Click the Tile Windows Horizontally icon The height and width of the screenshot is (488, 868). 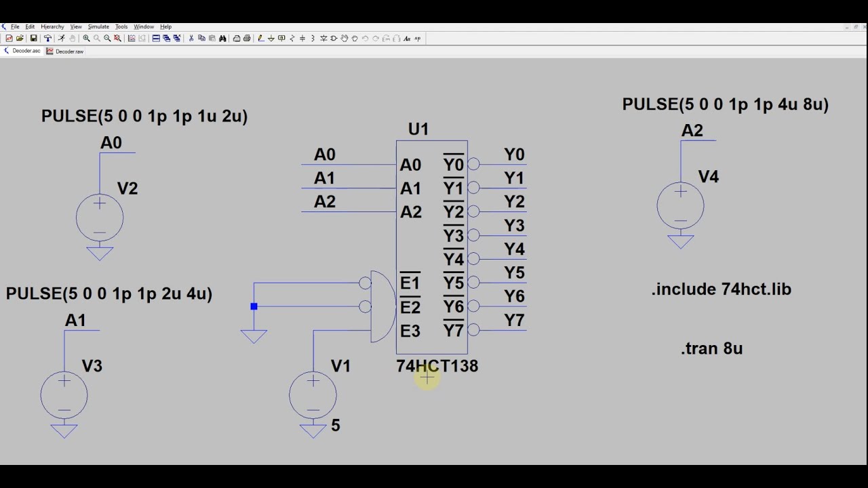pyautogui.click(x=156, y=39)
